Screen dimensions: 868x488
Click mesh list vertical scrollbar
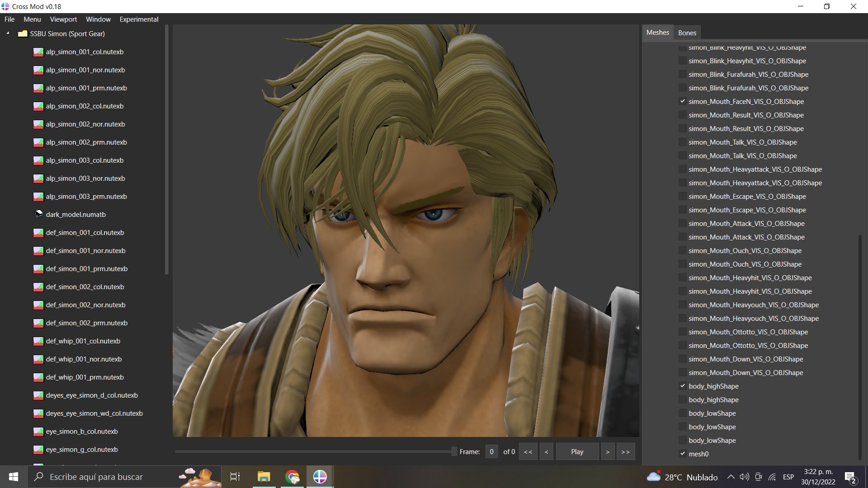[860, 347]
